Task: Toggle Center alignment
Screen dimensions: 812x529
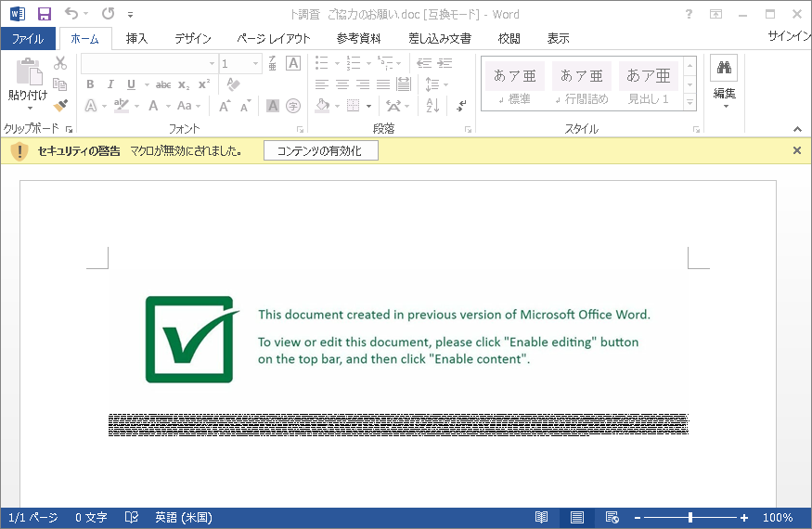Action: [342, 84]
